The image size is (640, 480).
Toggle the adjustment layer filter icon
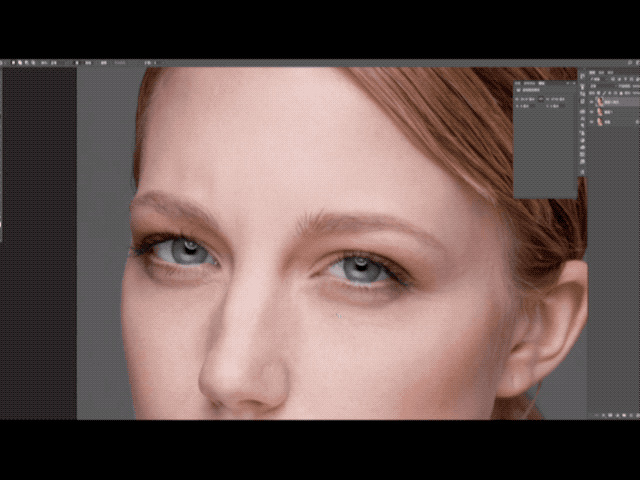pyautogui.click(x=620, y=79)
